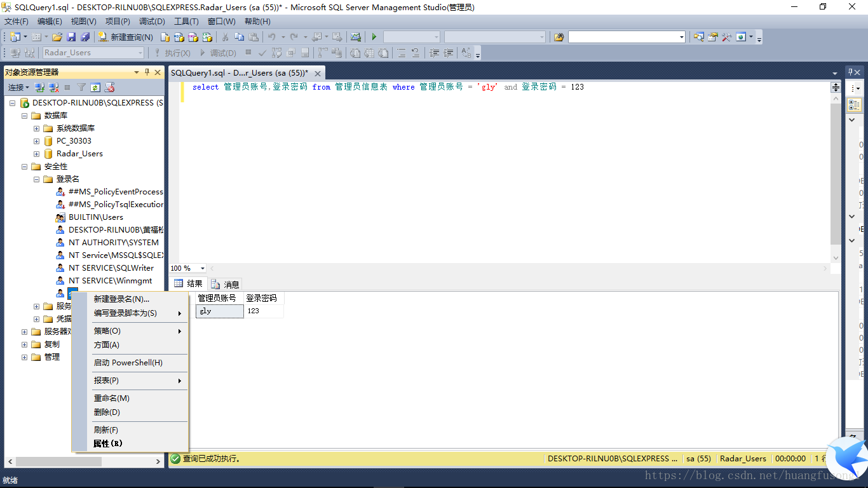The image size is (868, 488).
Task: Click the 执行(X) execute button
Action: pos(172,53)
